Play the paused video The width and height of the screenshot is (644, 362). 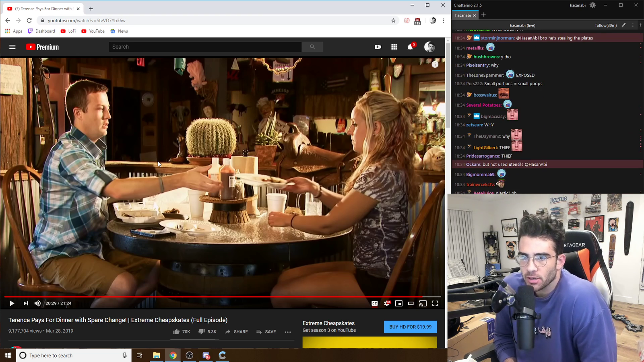point(12,303)
